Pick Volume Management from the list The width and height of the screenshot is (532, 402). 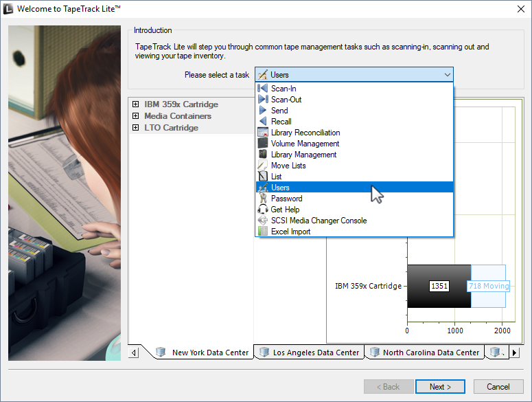354,144
